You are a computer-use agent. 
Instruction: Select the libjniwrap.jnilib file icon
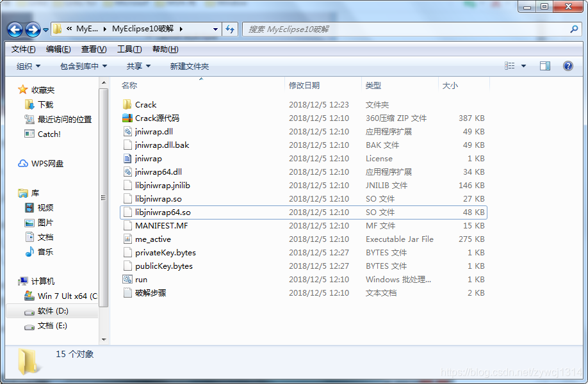coord(127,186)
